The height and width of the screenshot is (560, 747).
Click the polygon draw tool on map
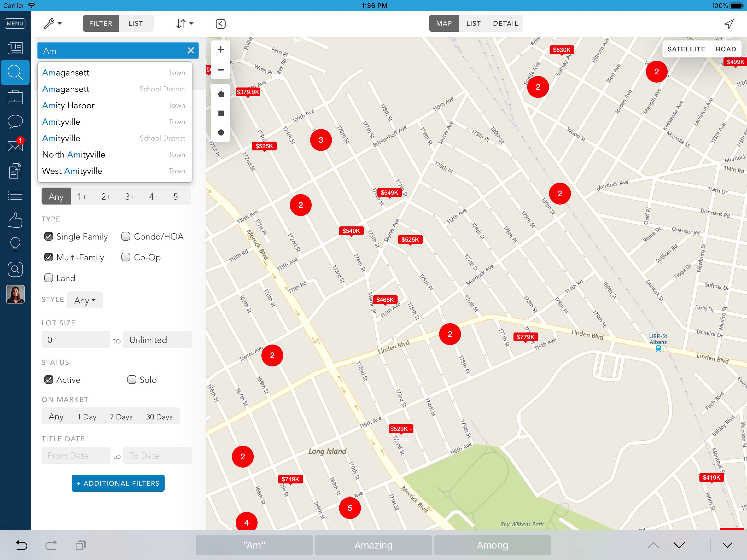coord(221,94)
